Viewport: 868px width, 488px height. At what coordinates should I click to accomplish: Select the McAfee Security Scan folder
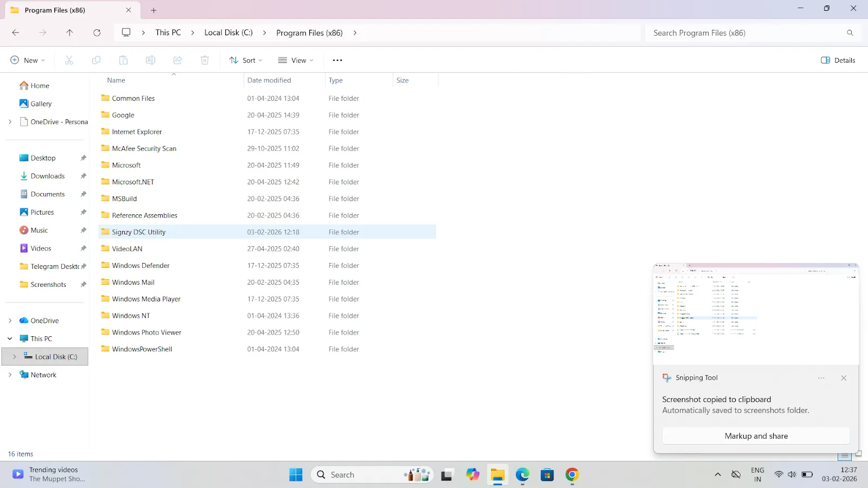267,149
